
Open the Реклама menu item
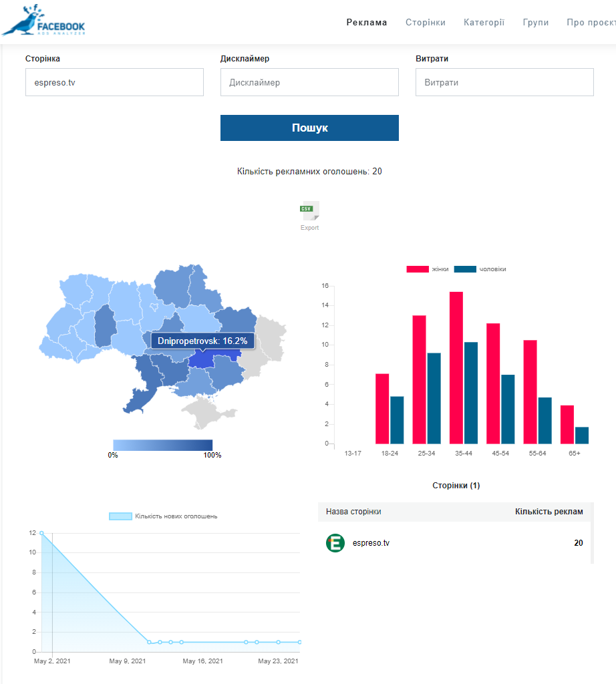click(366, 22)
